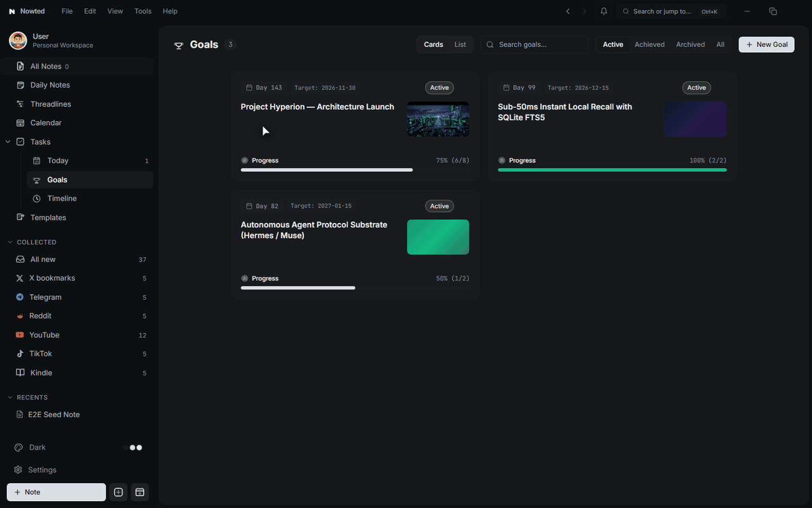Open Threadlines in the sidebar
Screen dimensions: 812x508
pyautogui.click(x=80, y=104)
